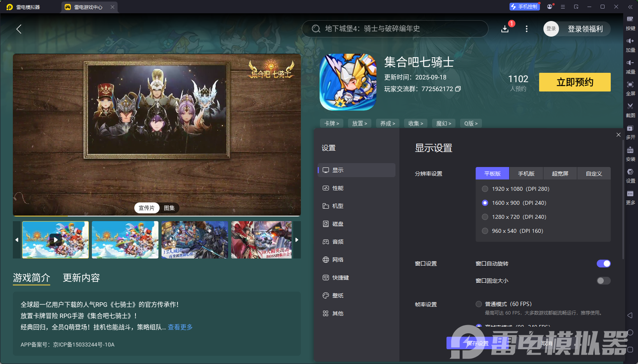Image resolution: width=638 pixels, height=364 pixels.
Task: Open the 壁纸 settings section
Action: point(357,295)
